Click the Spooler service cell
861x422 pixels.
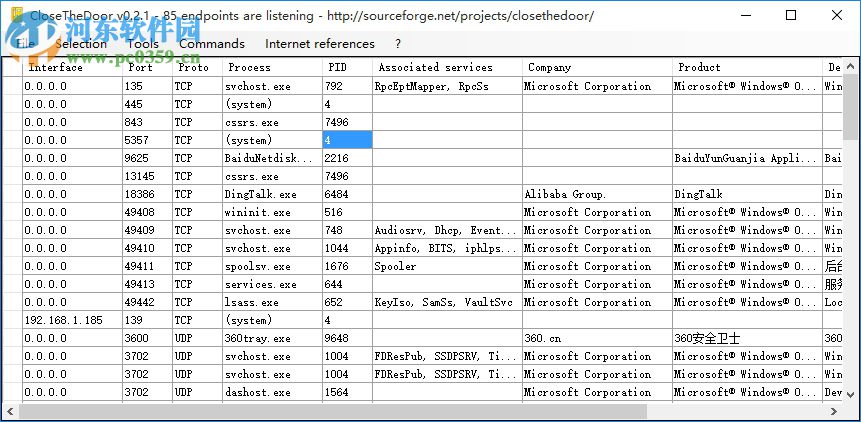447,266
